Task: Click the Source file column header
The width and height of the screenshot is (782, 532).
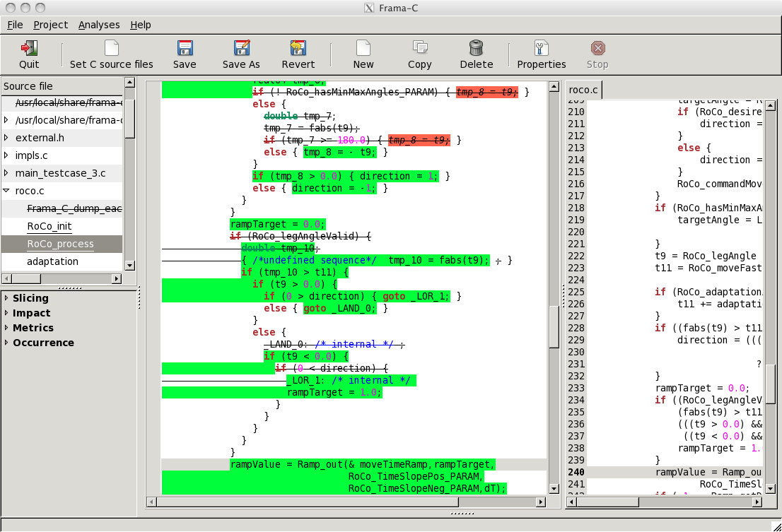Action: click(x=62, y=86)
